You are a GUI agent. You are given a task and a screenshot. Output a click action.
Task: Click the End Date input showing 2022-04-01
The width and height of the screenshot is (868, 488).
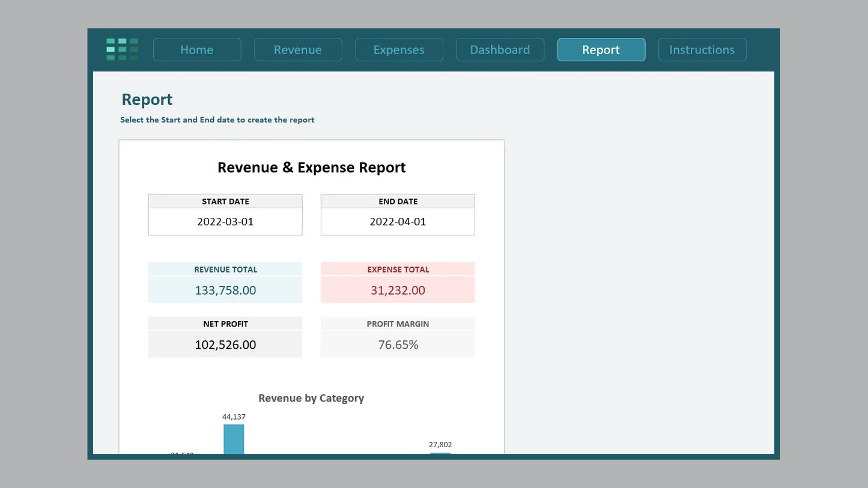(398, 221)
